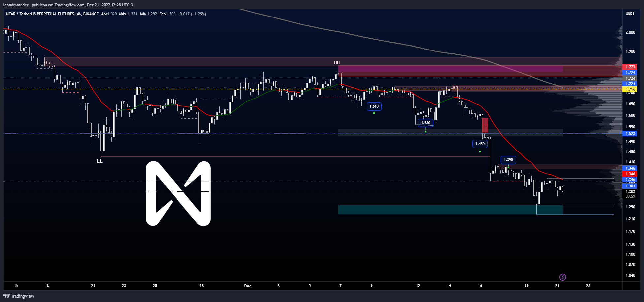The image size is (644, 302).
Task: Select the 1.530 price callout label
Action: 426,123
